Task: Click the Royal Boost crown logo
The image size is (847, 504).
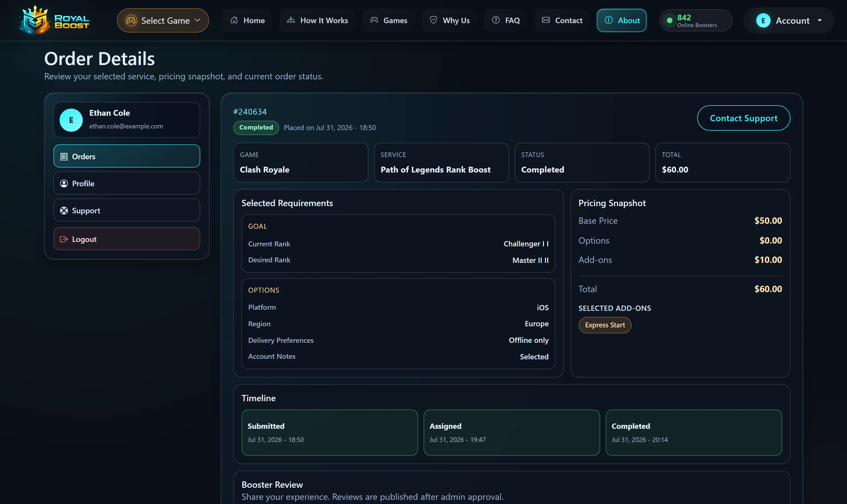Action: [x=54, y=20]
